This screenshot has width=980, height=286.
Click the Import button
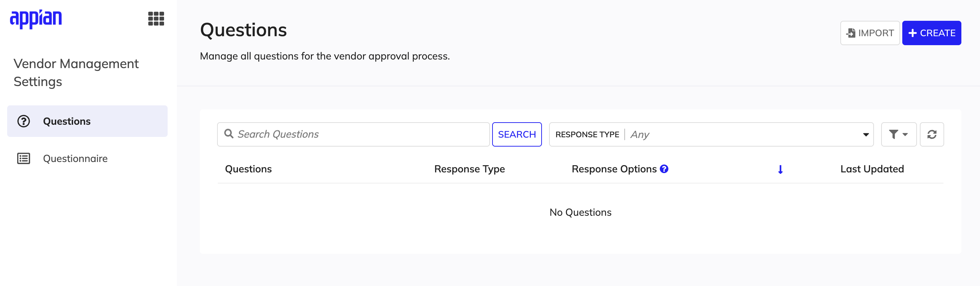point(870,33)
